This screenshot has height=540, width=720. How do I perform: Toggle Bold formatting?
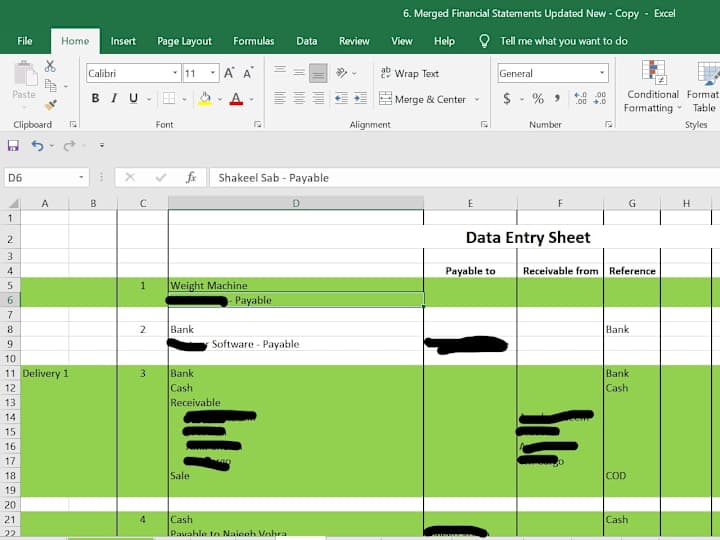coord(96,98)
